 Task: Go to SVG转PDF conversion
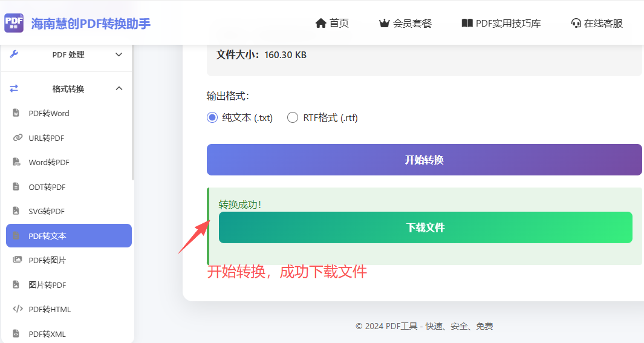click(x=68, y=211)
